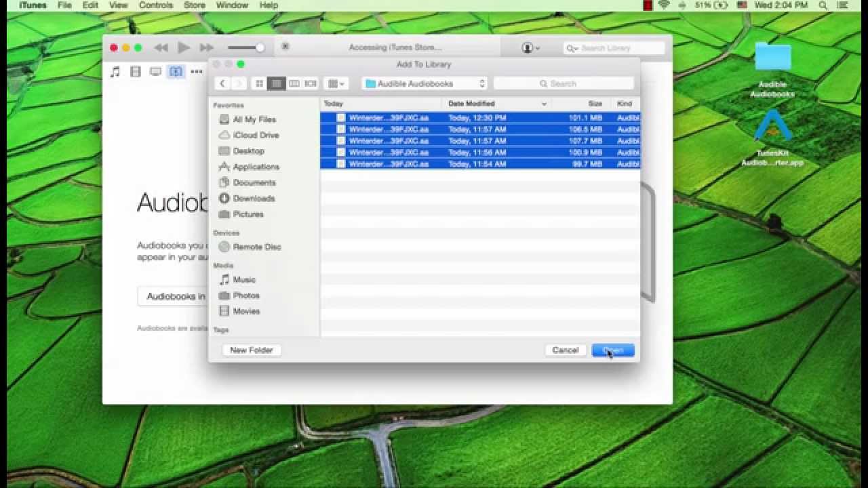The height and width of the screenshot is (488, 868).
Task: Open the Audible Audiobooks folder path popup
Action: click(x=425, y=83)
